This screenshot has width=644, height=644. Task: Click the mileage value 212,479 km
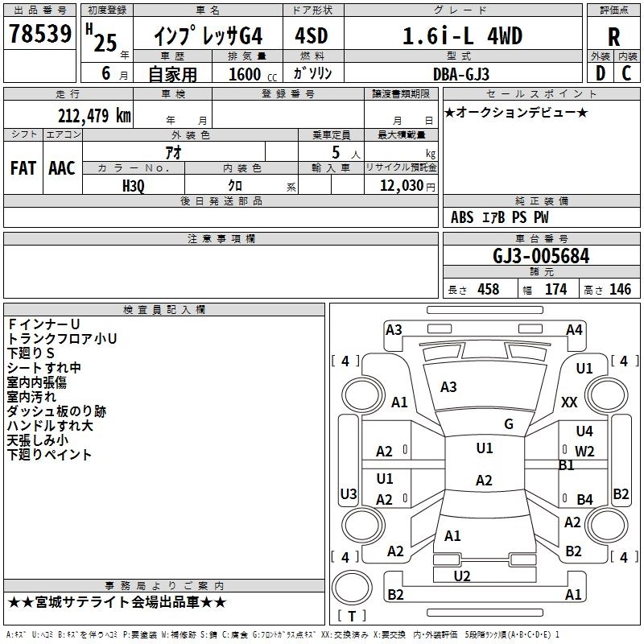tap(94, 115)
